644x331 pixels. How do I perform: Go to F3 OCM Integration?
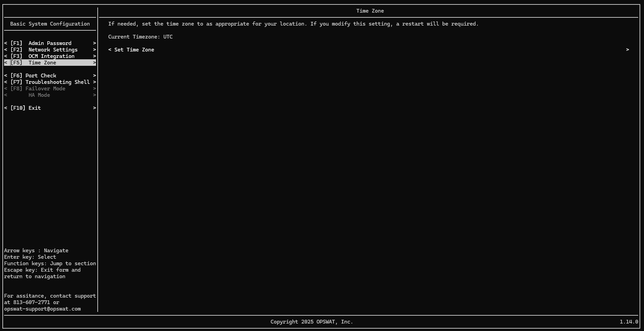point(50,56)
